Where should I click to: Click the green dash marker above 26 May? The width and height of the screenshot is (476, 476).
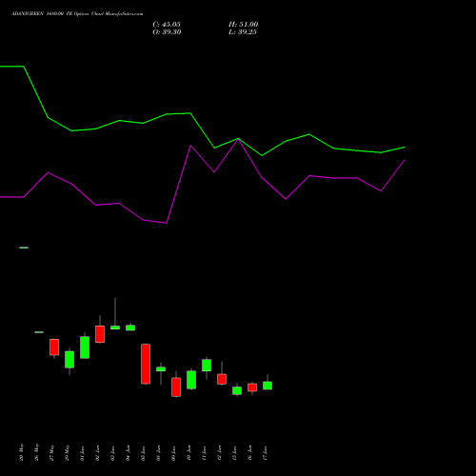39,332
